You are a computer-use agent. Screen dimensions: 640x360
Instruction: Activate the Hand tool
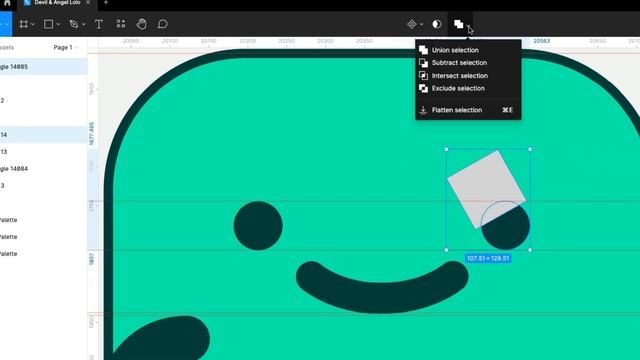142,24
